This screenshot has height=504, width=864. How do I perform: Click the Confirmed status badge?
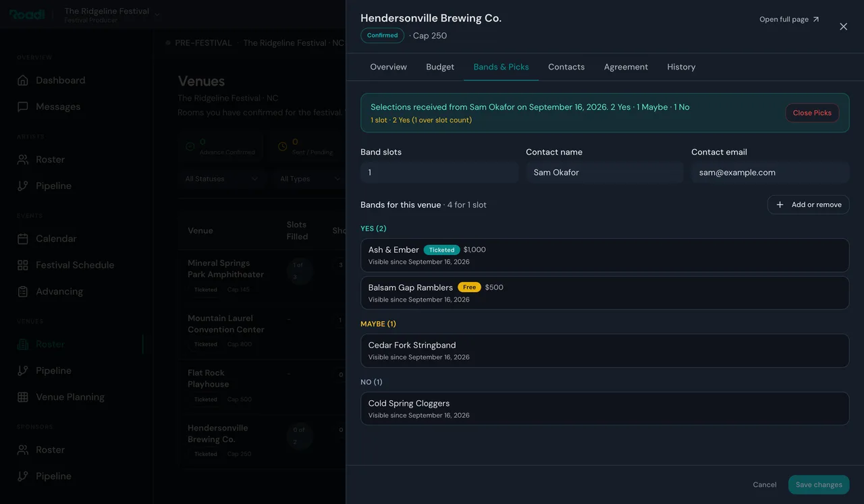383,36
